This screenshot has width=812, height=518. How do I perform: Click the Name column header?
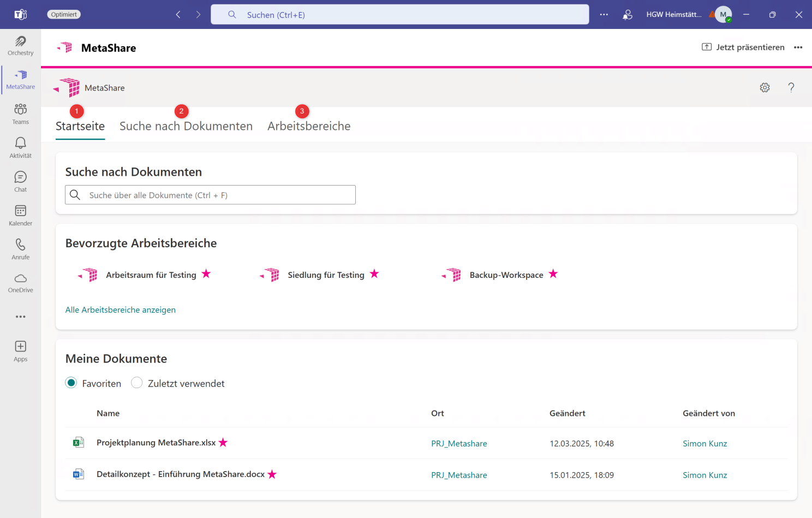coord(108,413)
